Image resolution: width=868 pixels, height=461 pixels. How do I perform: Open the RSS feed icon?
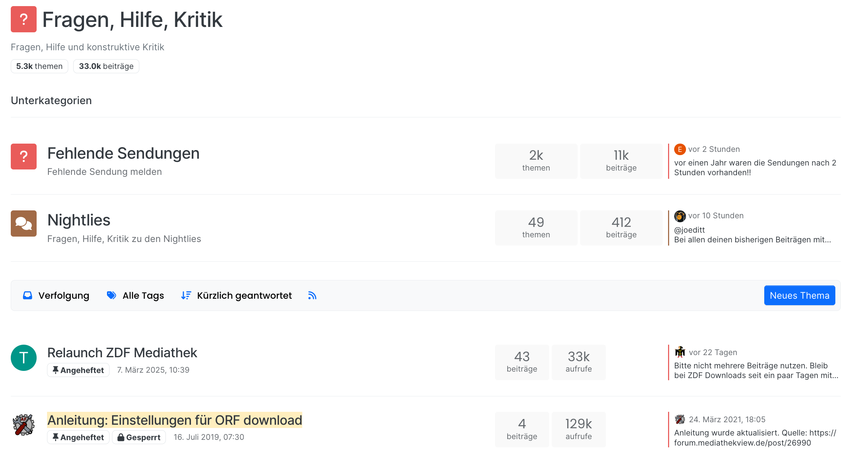(312, 295)
